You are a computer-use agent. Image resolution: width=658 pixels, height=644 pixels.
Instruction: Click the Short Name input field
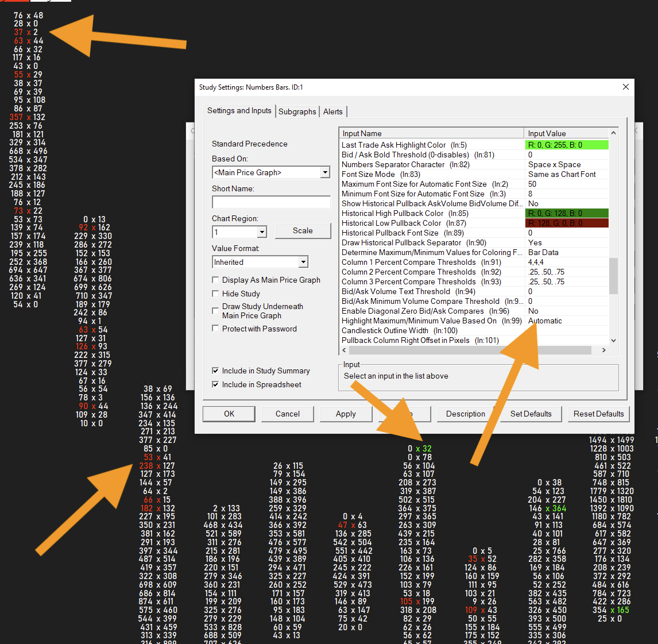271,202
